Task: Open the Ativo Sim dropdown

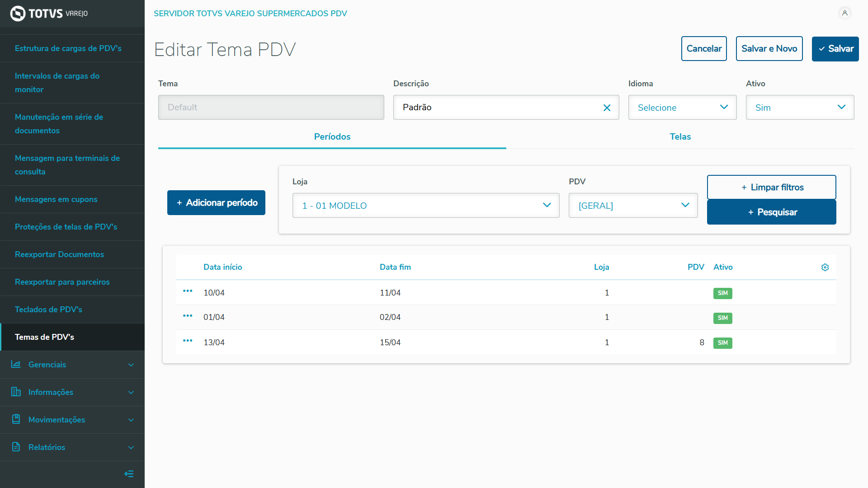Action: coord(800,108)
